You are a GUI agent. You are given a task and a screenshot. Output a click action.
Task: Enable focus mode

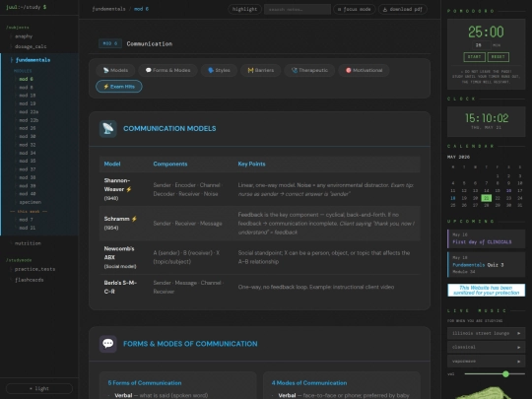point(355,9)
